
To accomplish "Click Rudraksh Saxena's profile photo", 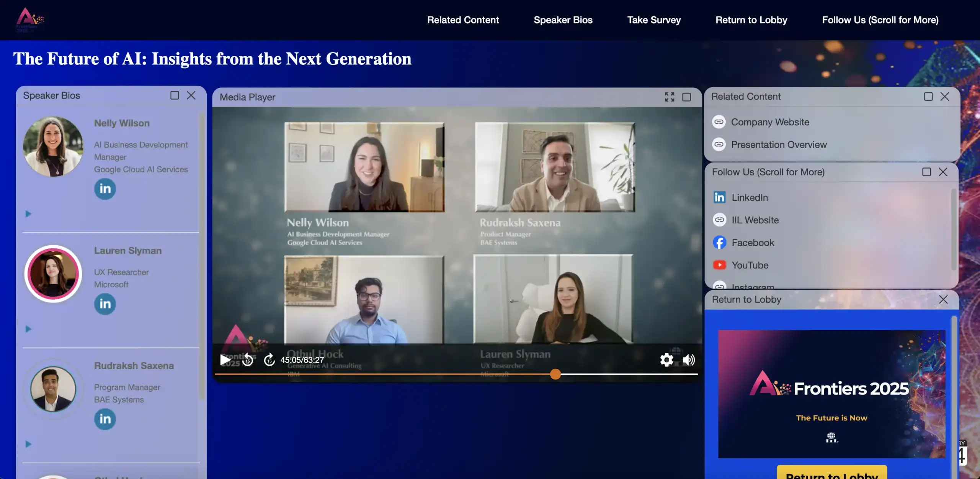I will coord(53,389).
